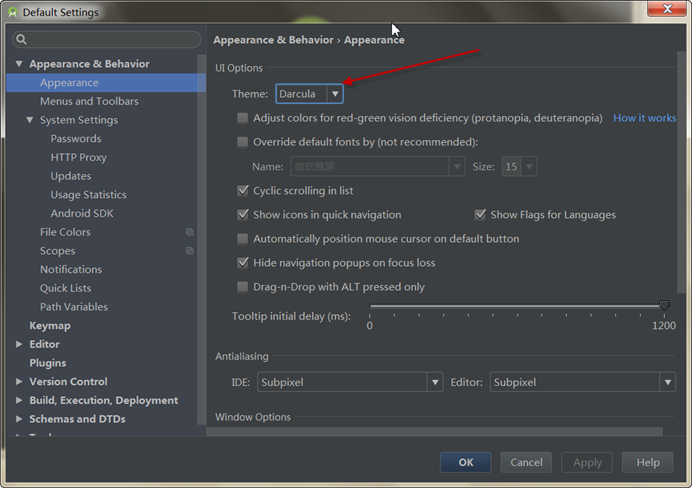The height and width of the screenshot is (488, 692).
Task: Select Menus and Toolbars in sidebar
Action: tap(89, 101)
